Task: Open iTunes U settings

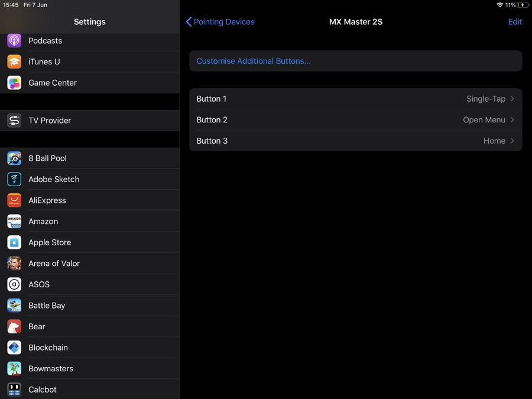Action: [x=90, y=61]
